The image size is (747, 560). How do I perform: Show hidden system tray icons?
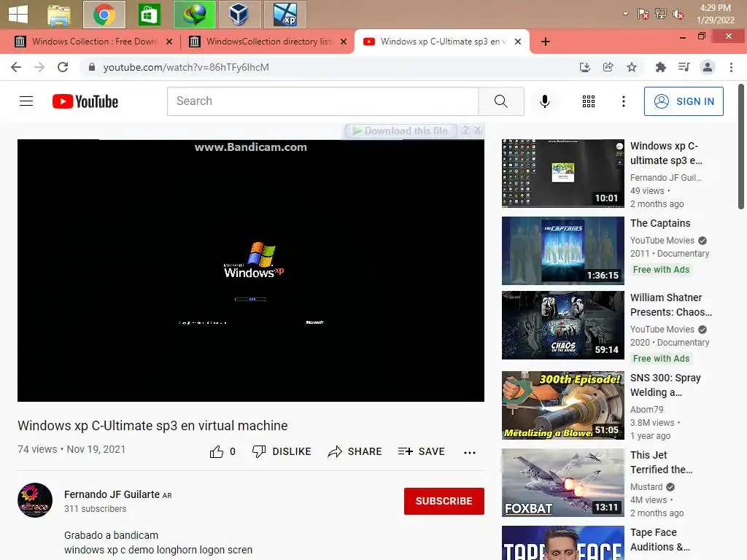point(625,15)
